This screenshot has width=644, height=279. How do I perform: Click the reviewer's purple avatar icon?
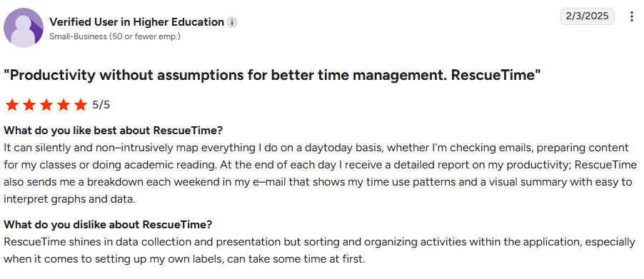(24, 28)
